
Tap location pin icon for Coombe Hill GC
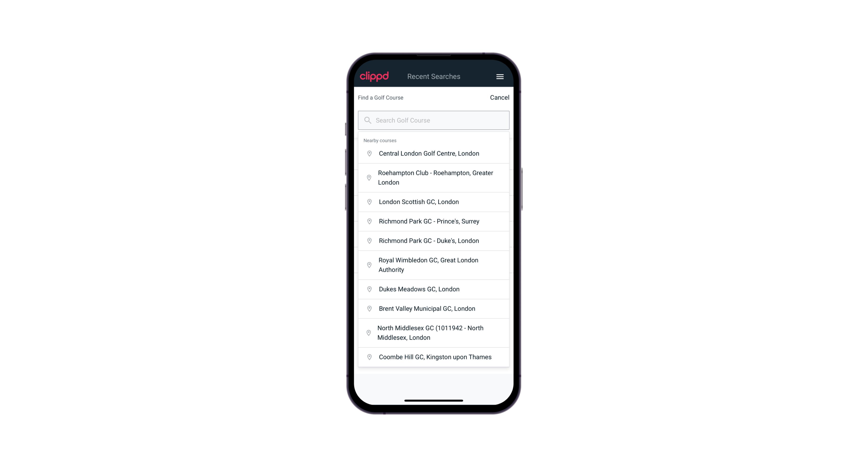tap(368, 357)
